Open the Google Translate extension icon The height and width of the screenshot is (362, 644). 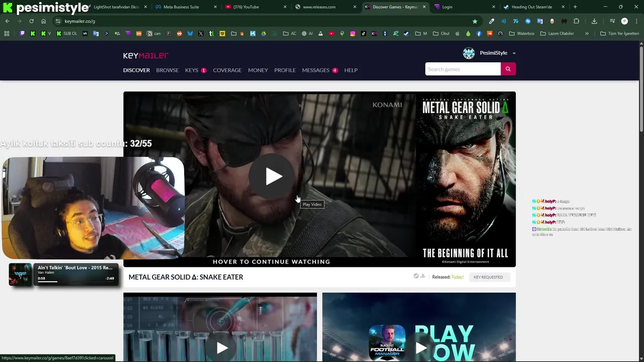click(x=540, y=21)
